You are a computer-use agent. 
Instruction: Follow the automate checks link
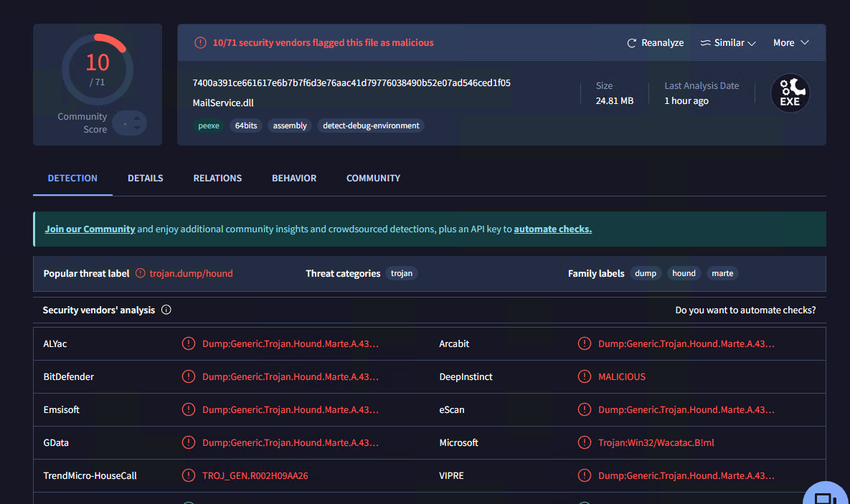click(552, 229)
